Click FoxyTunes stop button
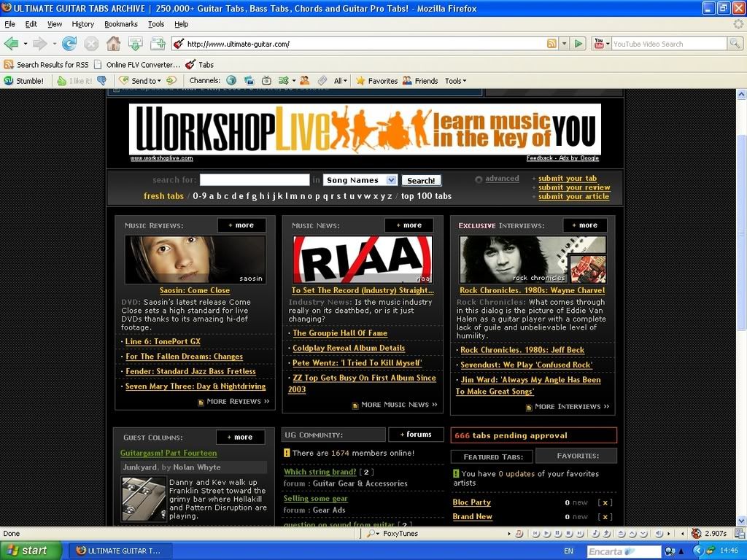The image size is (747, 560). tap(569, 534)
